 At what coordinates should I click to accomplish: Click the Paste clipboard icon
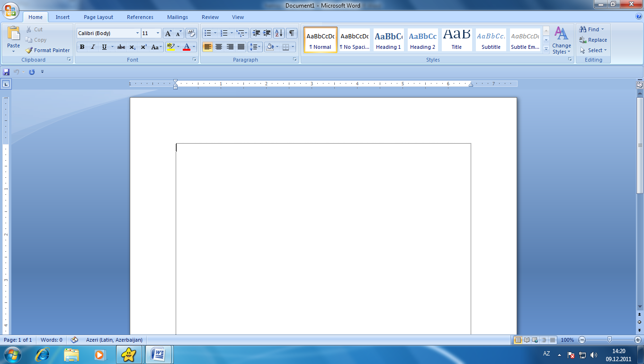click(14, 34)
